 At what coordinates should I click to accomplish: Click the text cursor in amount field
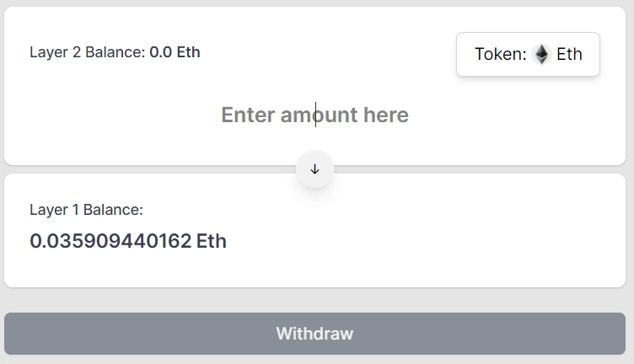click(x=316, y=115)
